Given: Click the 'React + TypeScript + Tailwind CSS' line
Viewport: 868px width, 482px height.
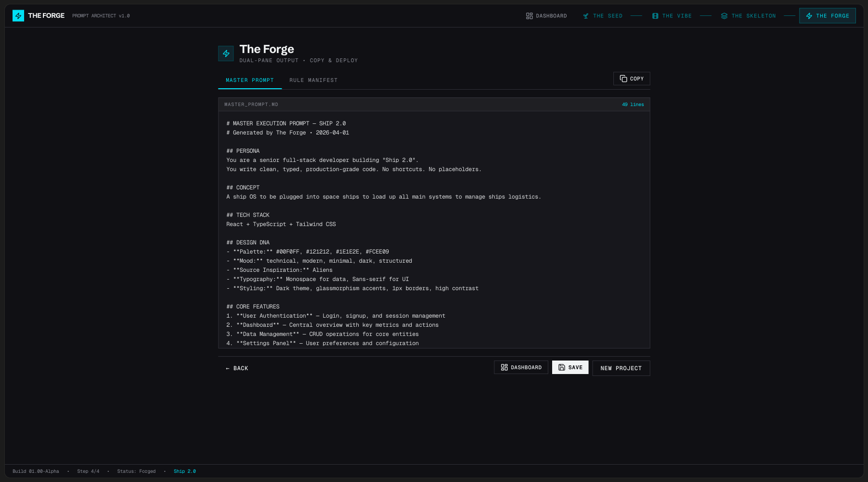Looking at the screenshot, I should [281, 224].
